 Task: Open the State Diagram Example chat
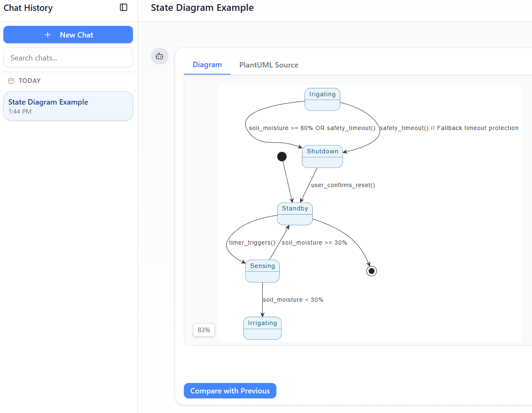(68, 106)
